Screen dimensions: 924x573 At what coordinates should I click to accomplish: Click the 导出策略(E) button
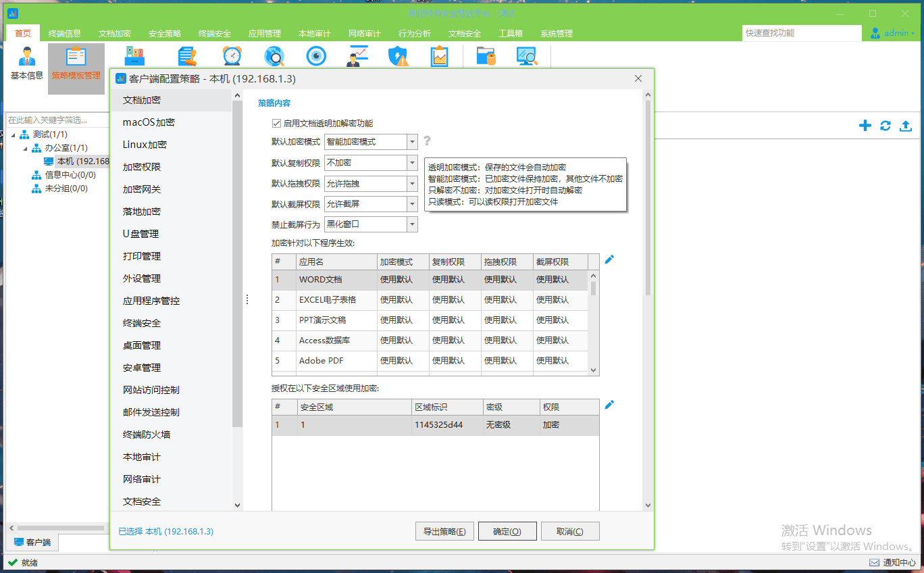point(444,531)
